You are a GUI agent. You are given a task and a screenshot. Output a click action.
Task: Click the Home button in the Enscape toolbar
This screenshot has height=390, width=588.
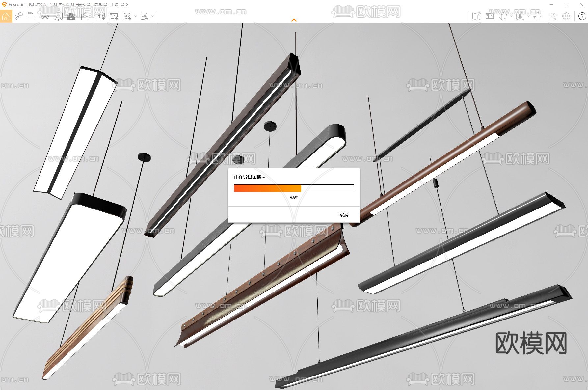(6, 16)
